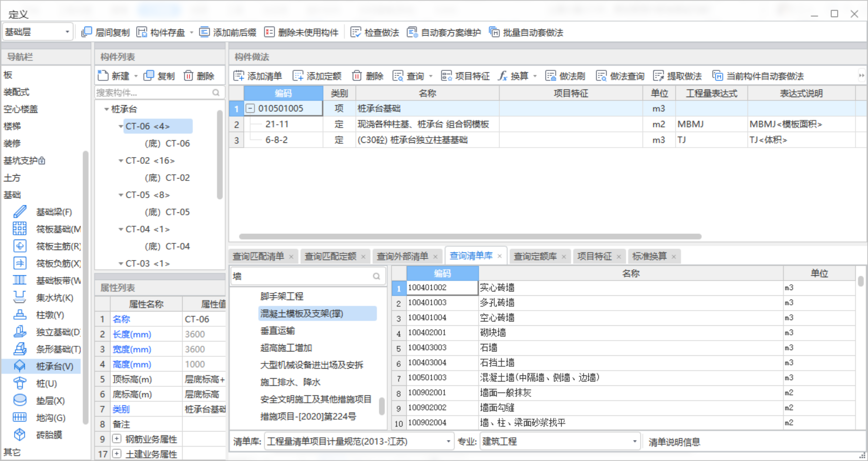Screen dimensions: 868x461
Task: Click the 做法刷 icon
Action: coord(551,75)
